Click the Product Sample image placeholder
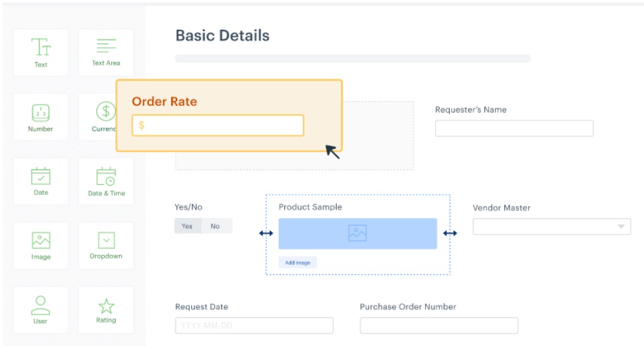Image resolution: width=644 pixels, height=346 pixels. click(x=358, y=234)
